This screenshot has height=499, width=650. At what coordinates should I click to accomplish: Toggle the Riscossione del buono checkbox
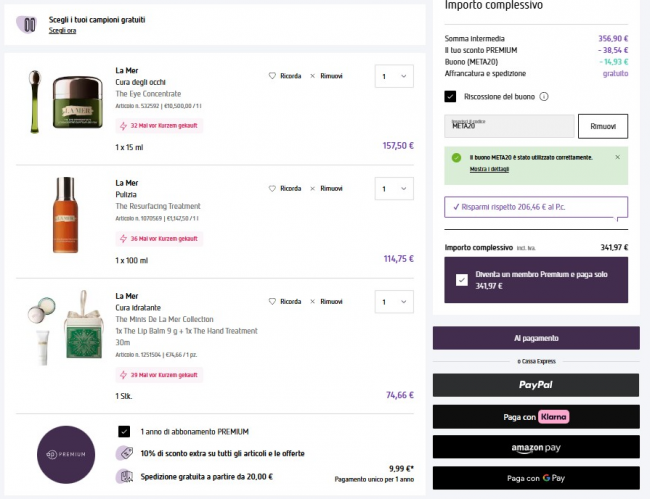tap(451, 96)
